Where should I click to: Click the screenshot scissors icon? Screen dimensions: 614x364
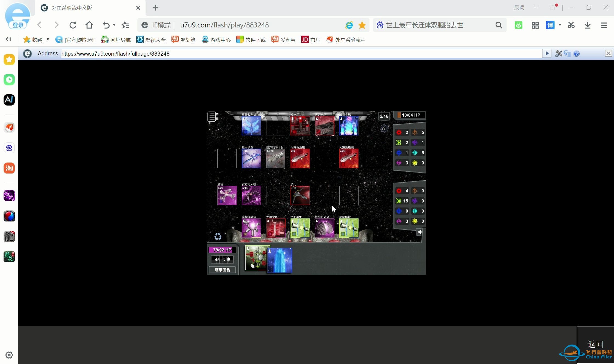click(571, 25)
